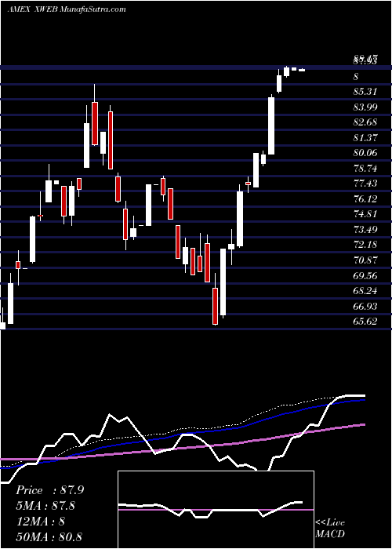Click the AMEX XWEB MunafaSutra.com title text

tap(67, 9)
